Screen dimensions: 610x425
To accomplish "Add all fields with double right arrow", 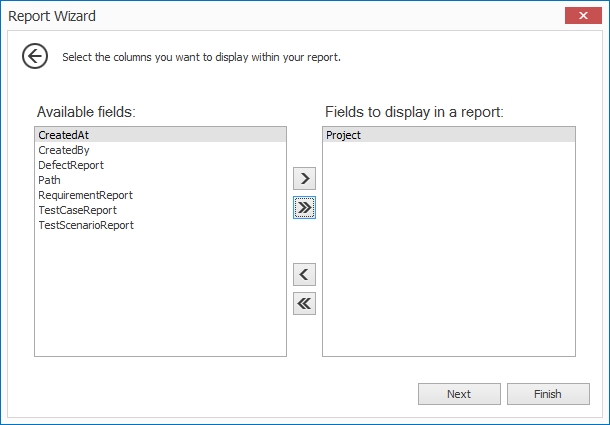I will click(x=305, y=207).
